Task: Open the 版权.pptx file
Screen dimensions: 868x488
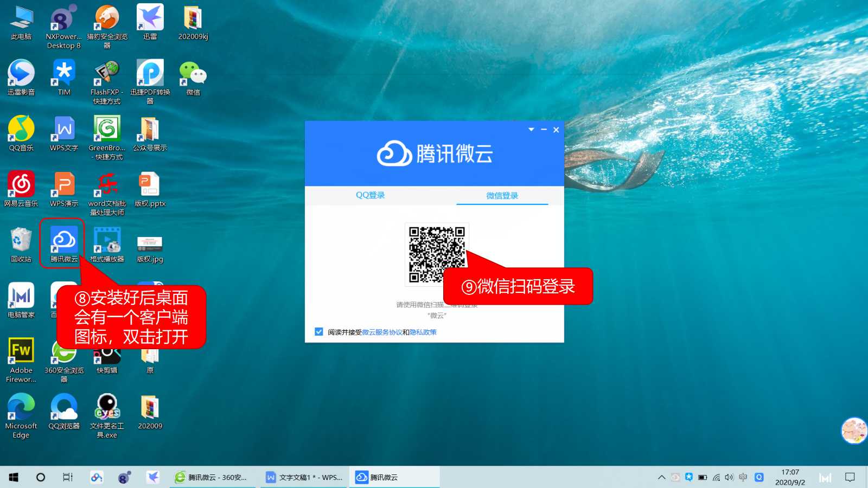Action: [150, 189]
